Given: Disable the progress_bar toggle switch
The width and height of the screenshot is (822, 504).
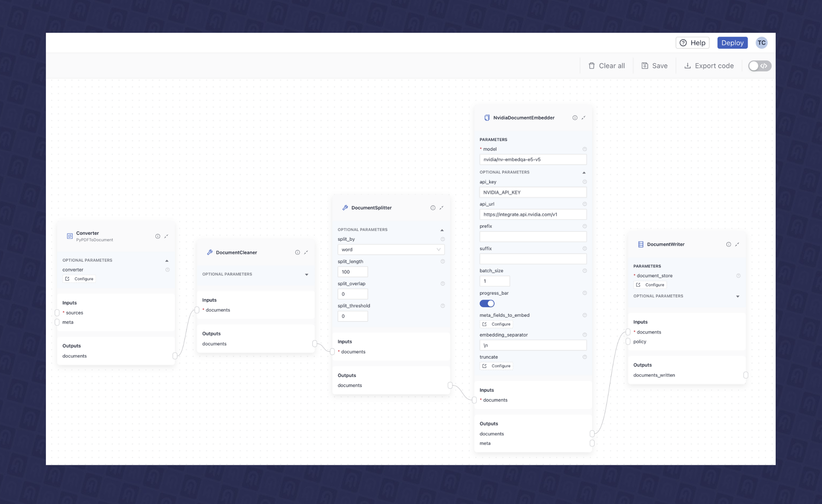Looking at the screenshot, I should pyautogui.click(x=487, y=304).
